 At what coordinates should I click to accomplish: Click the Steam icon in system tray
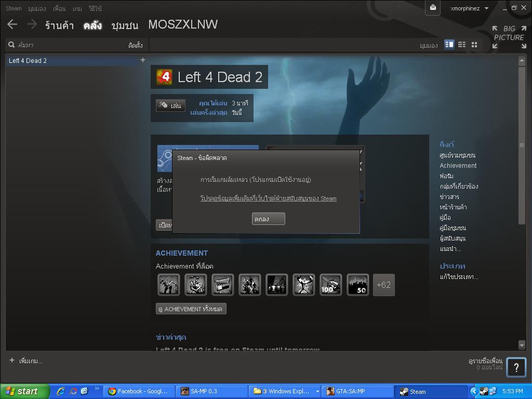(x=484, y=391)
